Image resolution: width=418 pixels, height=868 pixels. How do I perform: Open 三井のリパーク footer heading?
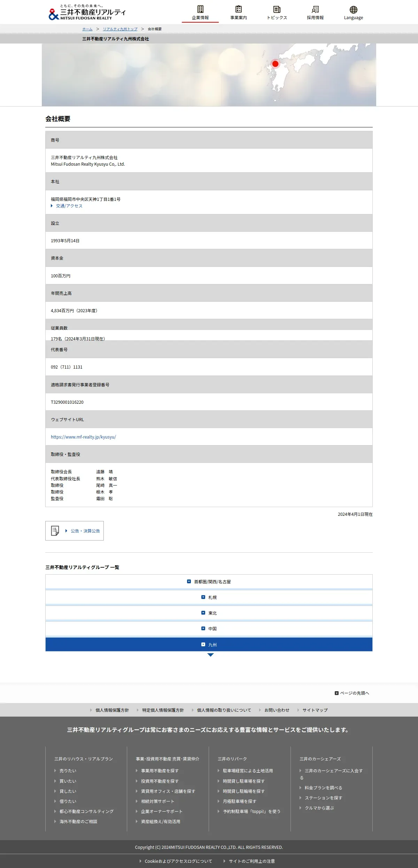(232, 759)
